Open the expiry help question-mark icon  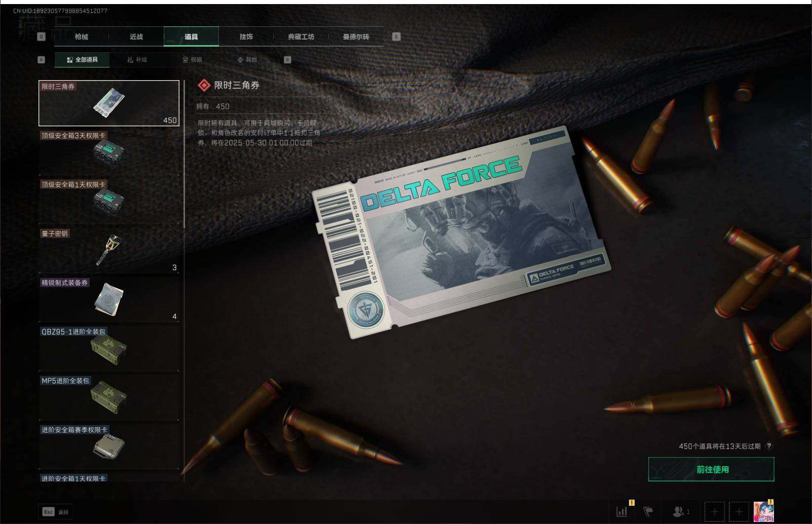(x=769, y=446)
